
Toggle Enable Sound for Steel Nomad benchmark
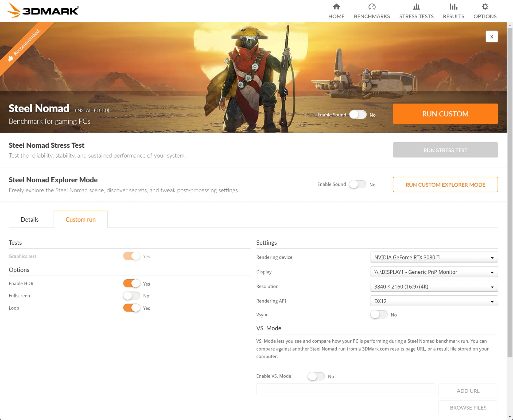358,115
